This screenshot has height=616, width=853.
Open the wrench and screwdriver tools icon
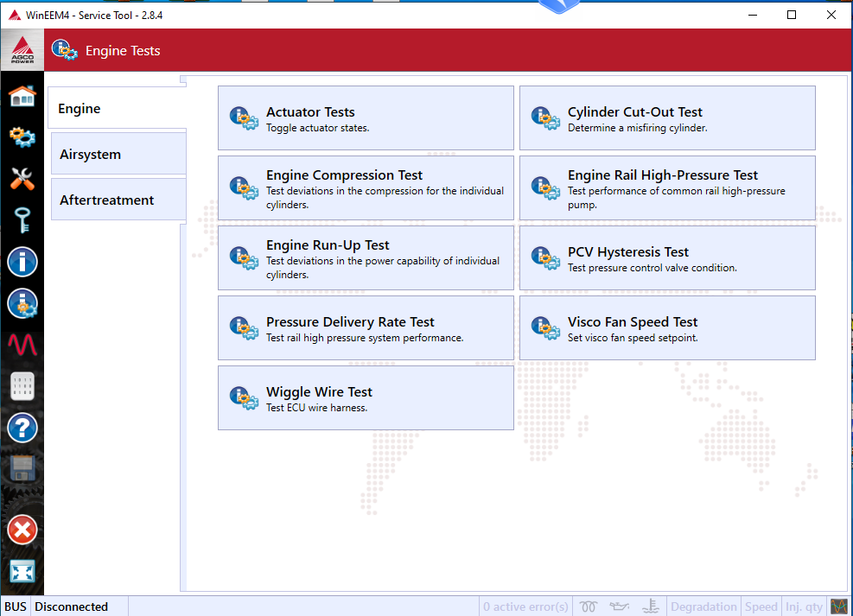coord(22,178)
